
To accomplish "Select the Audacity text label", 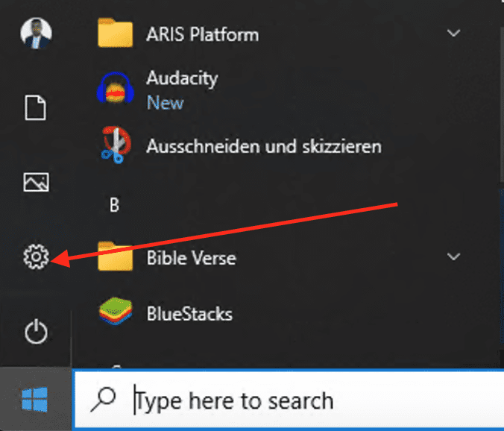I will point(182,78).
